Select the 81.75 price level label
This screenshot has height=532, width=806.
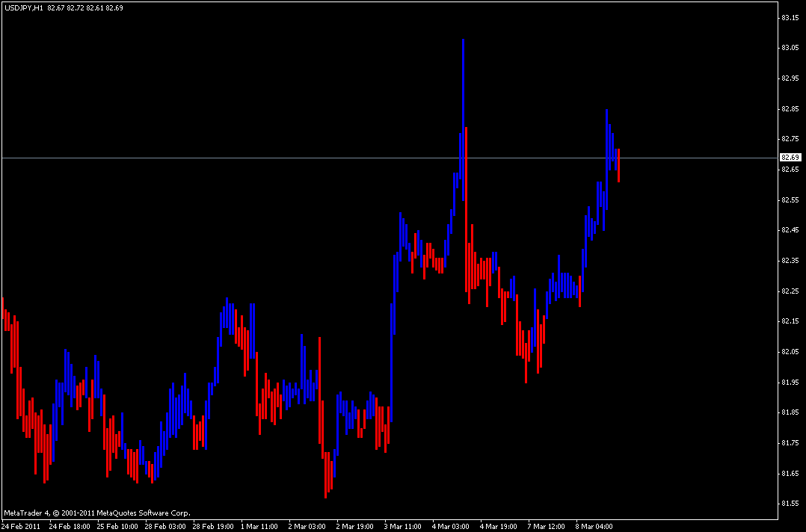[790, 442]
